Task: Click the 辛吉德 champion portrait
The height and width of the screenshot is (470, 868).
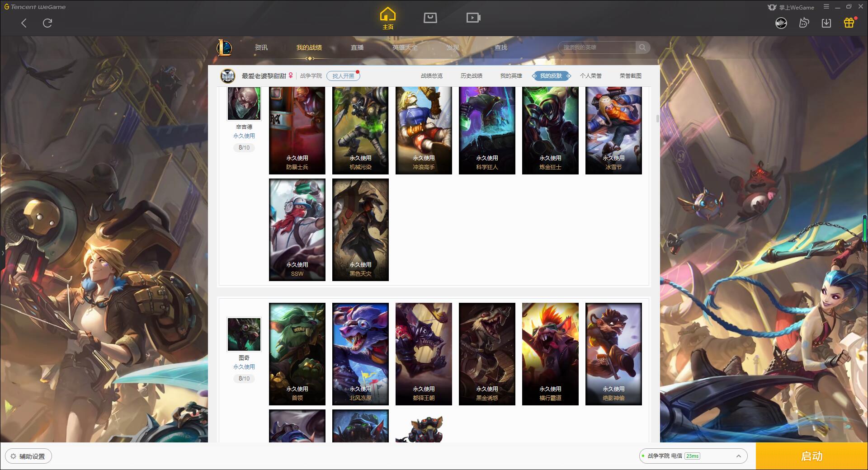Action: (x=244, y=103)
